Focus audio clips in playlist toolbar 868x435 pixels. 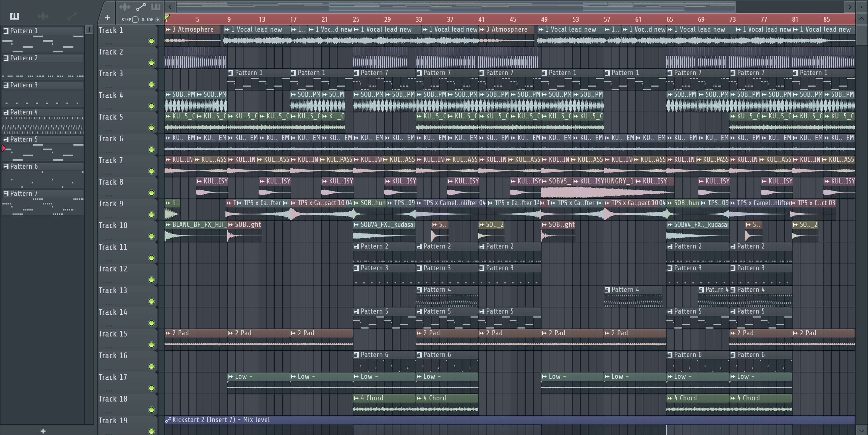pyautogui.click(x=124, y=7)
